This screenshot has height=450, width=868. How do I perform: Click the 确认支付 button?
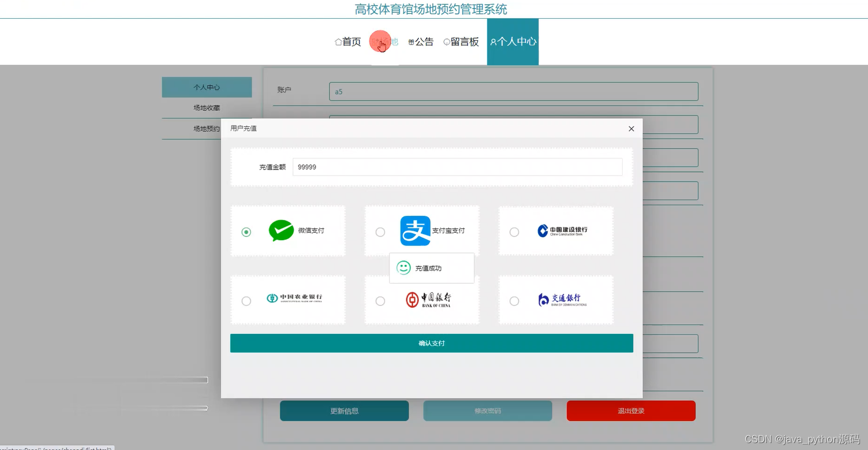tap(432, 343)
